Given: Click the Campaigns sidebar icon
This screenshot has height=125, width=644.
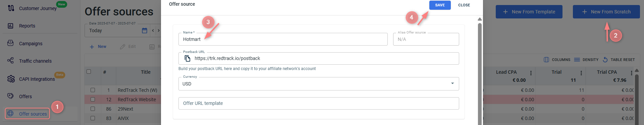Looking at the screenshot, I should (10, 43).
